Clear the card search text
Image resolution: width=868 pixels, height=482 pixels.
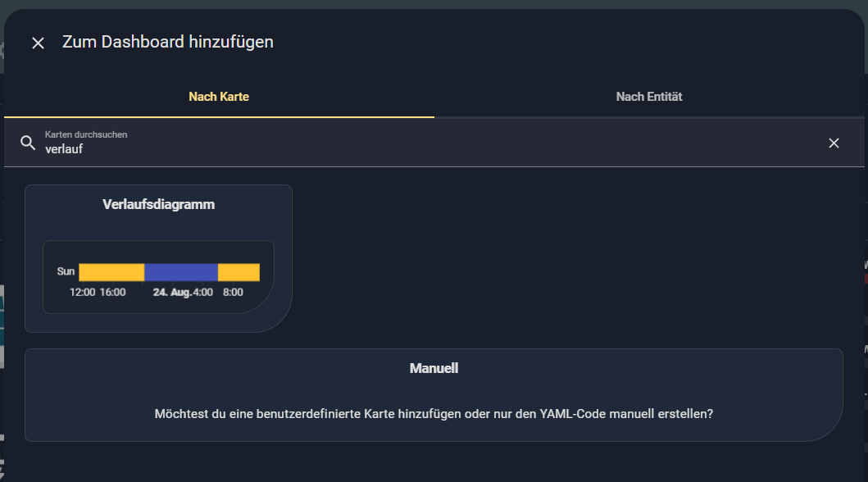click(834, 143)
